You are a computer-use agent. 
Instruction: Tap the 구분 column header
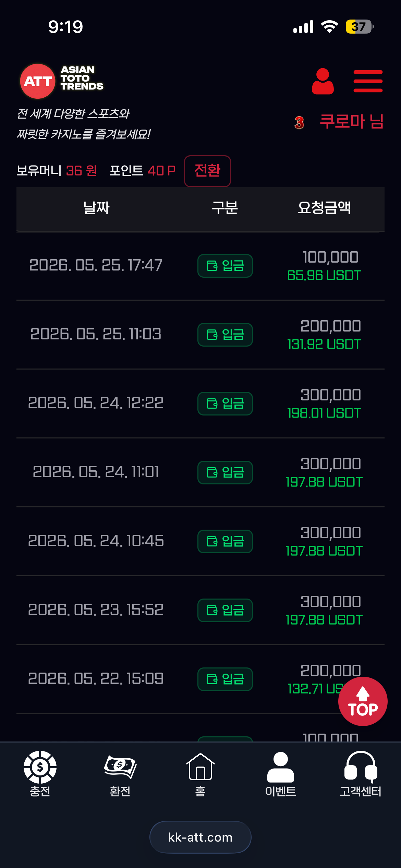[x=225, y=208]
